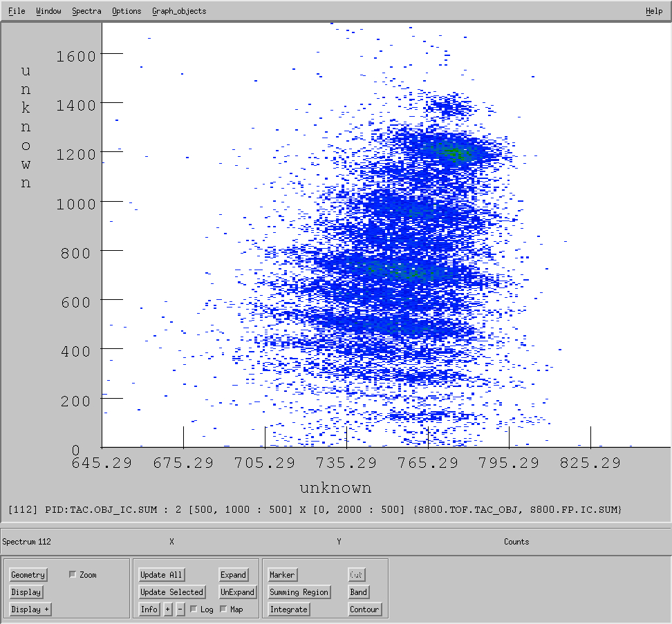This screenshot has height=624, width=672.
Task: Open the Help menu
Action: pos(653,11)
